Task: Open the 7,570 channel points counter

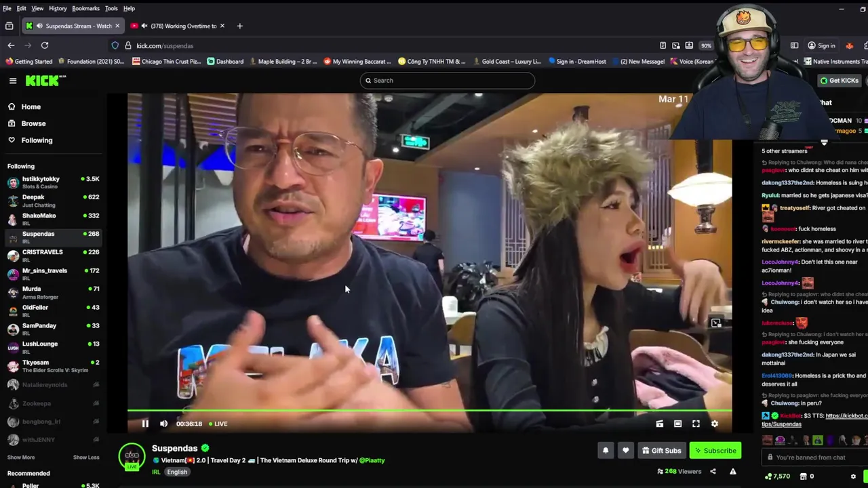Action: pyautogui.click(x=777, y=476)
